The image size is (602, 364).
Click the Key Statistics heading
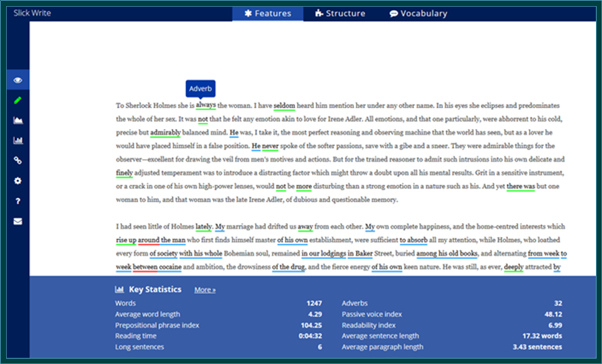(155, 290)
